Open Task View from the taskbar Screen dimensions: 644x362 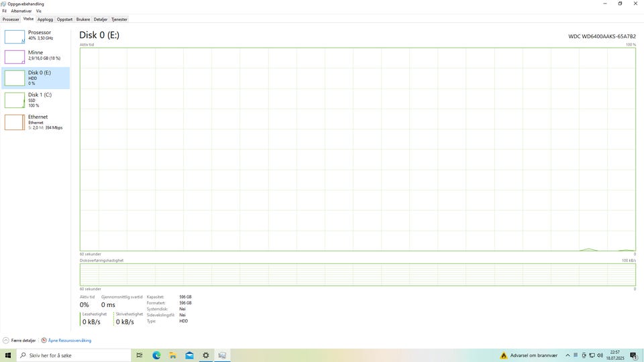coord(140,355)
